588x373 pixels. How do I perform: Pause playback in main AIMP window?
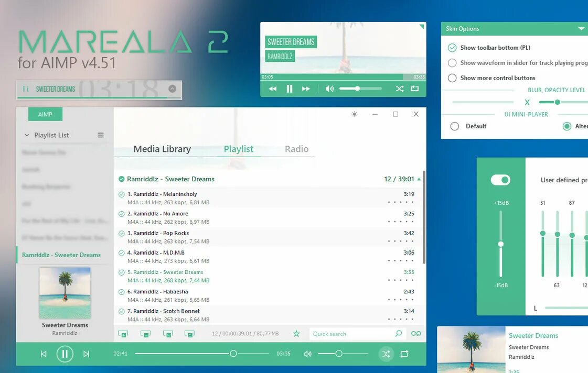click(65, 354)
